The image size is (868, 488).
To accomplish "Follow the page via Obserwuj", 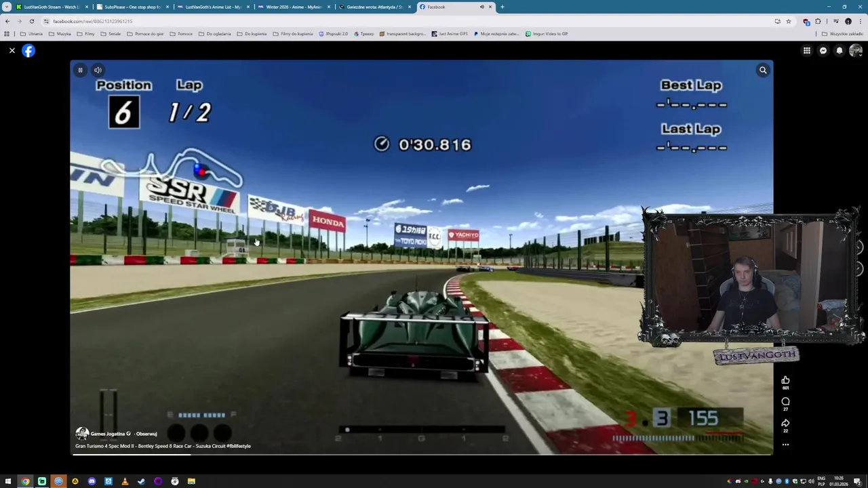I will point(146,434).
